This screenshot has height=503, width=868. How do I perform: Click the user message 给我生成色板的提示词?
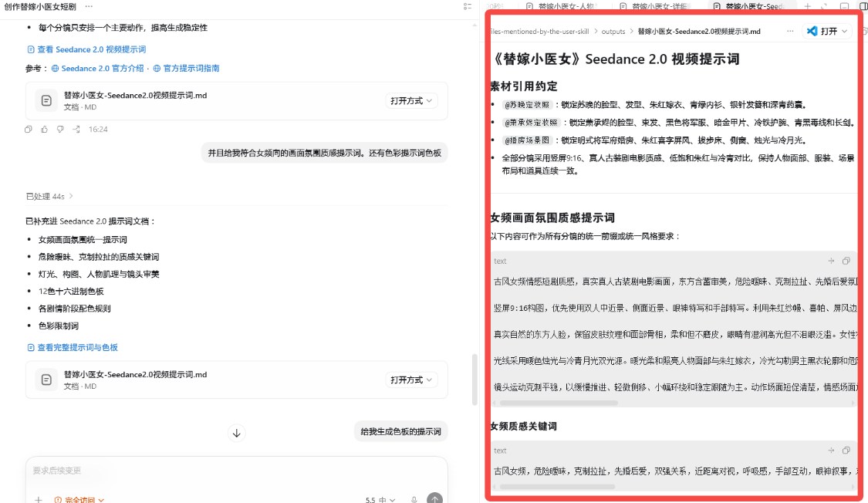(400, 431)
